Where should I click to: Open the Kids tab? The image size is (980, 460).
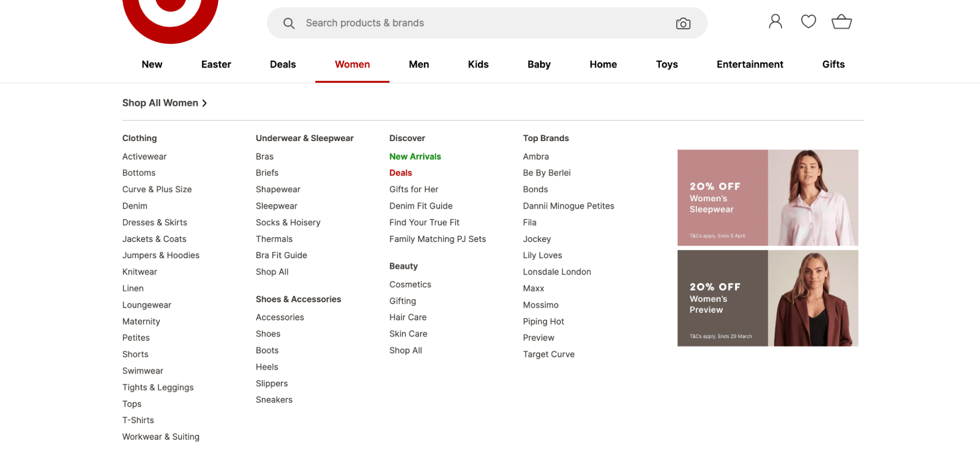click(x=478, y=64)
